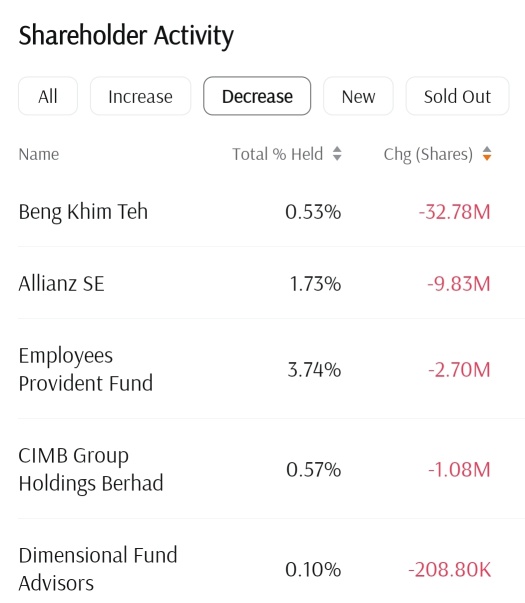Select the All filter tab
The height and width of the screenshot is (603, 525).
[x=48, y=96]
